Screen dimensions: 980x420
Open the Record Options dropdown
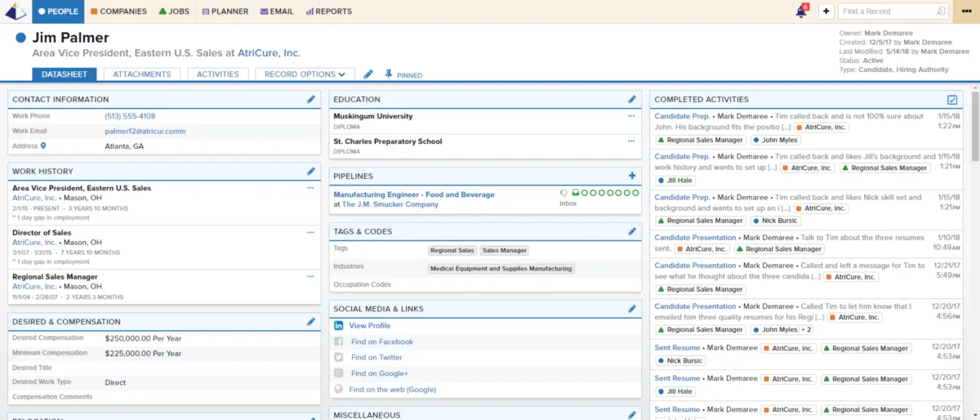click(305, 74)
